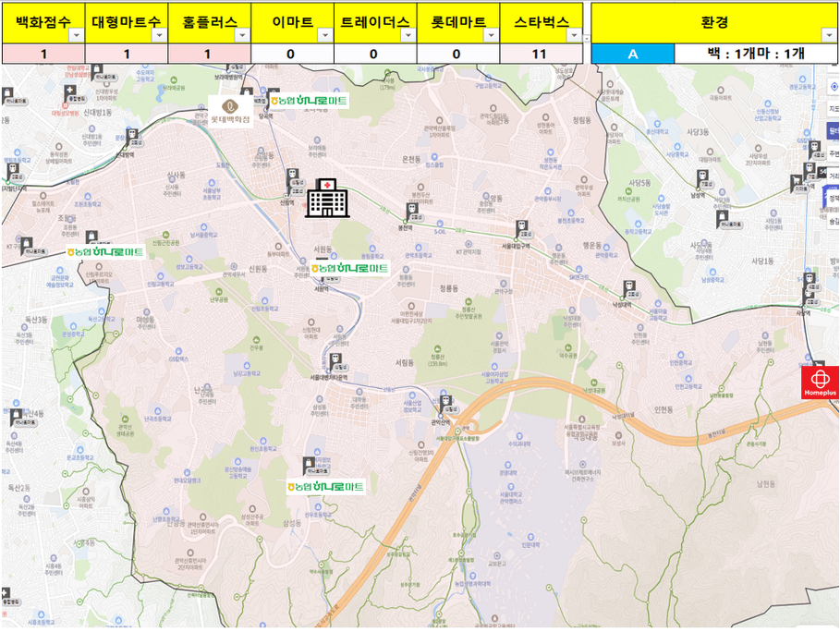Select the 하나로마트 logo beside 롯데백화점
The image size is (840, 632).
coord(309,101)
